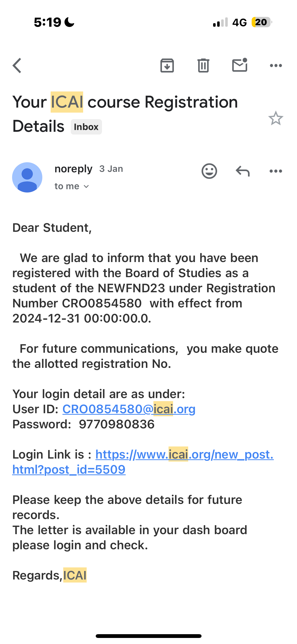Tap the password number 9770980836
Image resolution: width=297 pixels, height=644 pixels.
[x=117, y=424]
